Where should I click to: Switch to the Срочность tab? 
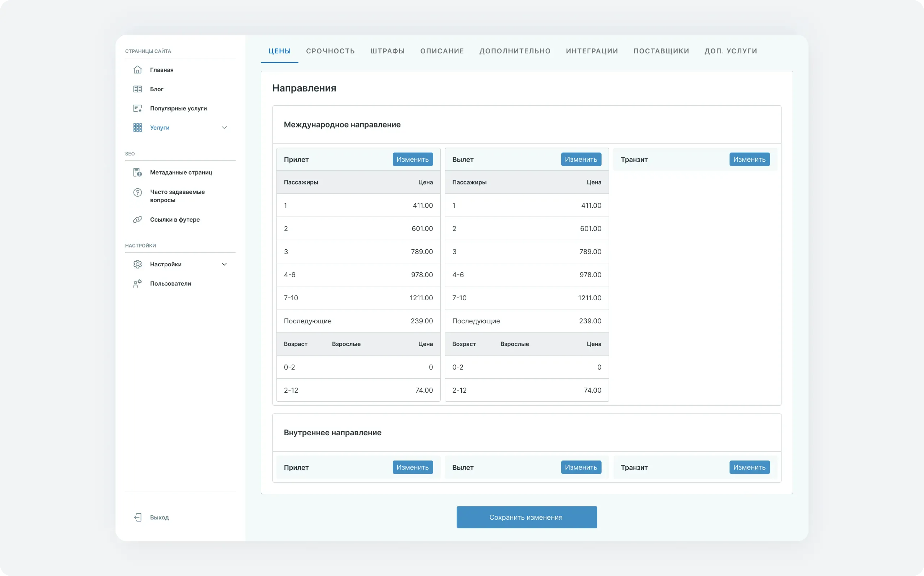330,51
